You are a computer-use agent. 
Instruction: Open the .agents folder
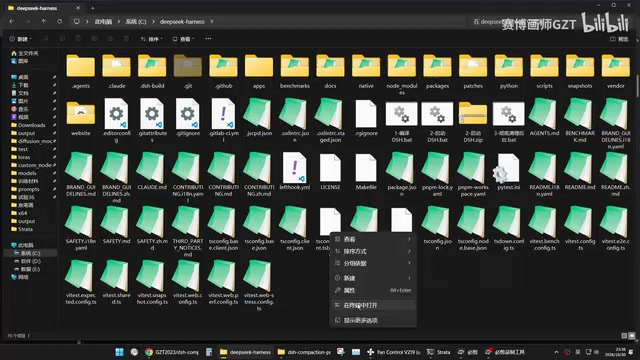[80, 71]
